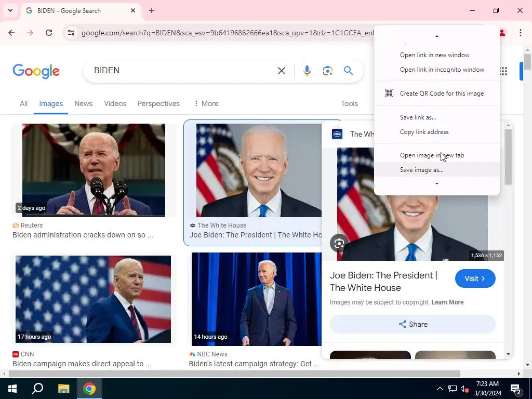Select Open image in new tab

[x=436, y=155]
